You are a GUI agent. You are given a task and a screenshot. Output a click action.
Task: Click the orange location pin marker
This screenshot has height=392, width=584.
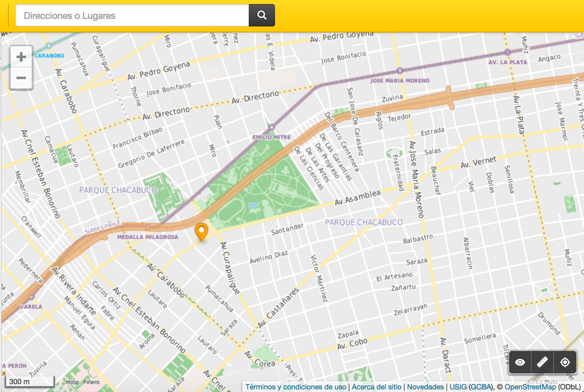click(201, 232)
